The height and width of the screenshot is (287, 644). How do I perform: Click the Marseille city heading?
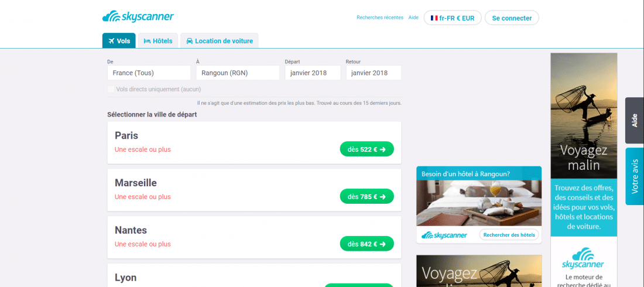click(136, 183)
